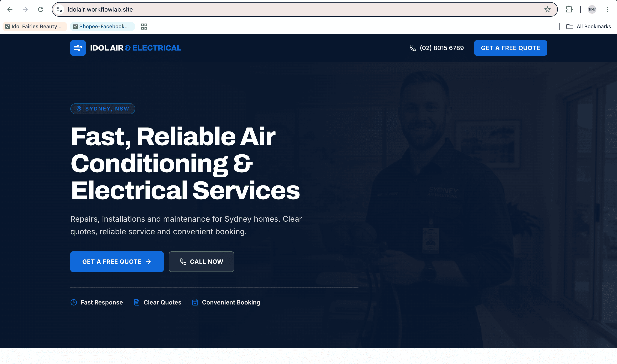
Task: Reload the page with the refresh icon
Action: [x=41, y=10]
